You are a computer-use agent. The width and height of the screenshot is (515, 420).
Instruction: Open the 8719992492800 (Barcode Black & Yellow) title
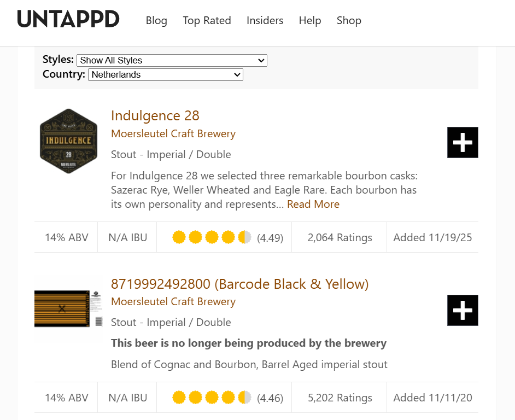click(240, 284)
